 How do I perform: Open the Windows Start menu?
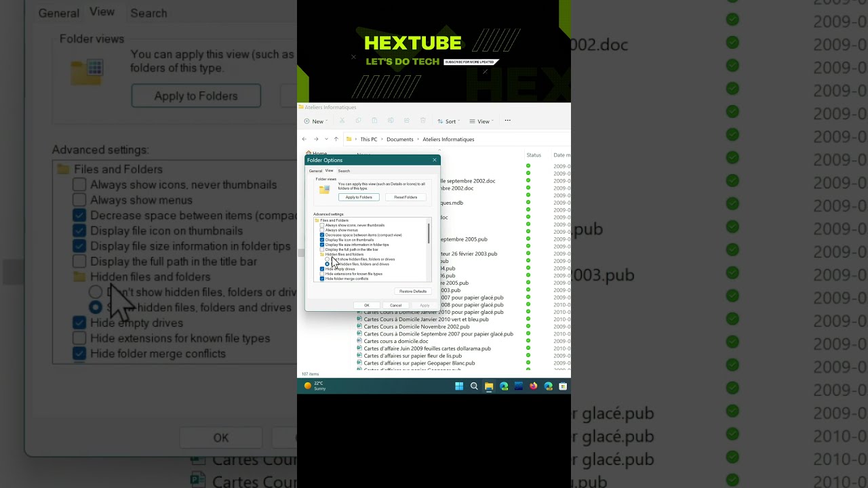coord(459,386)
